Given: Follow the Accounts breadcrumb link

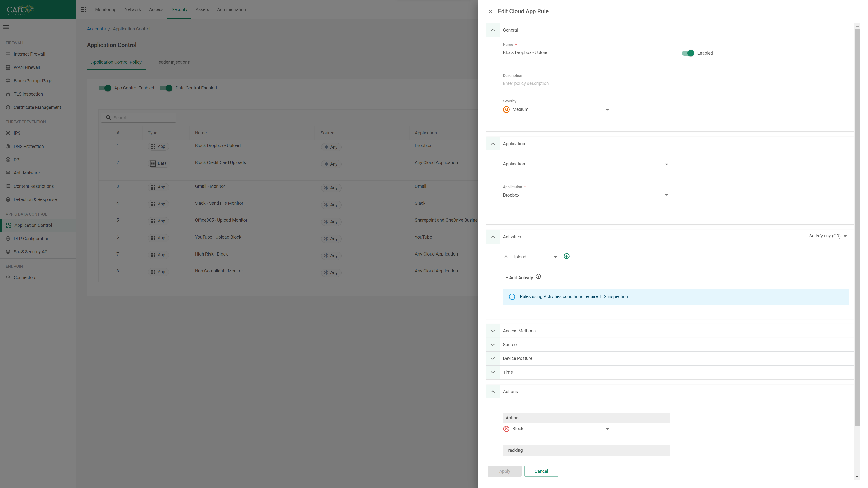Looking at the screenshot, I should click(96, 29).
